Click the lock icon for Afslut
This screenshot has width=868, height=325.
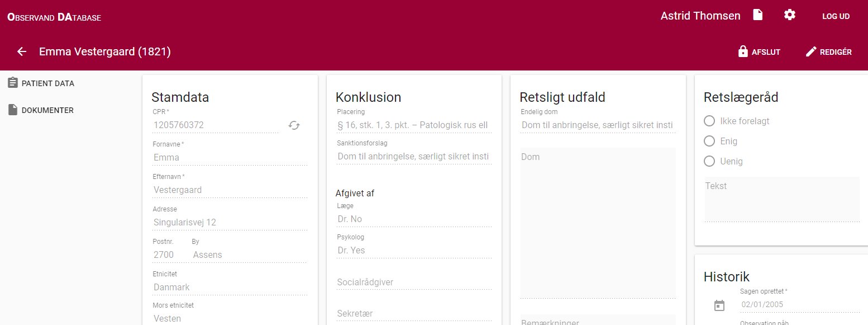pyautogui.click(x=743, y=51)
